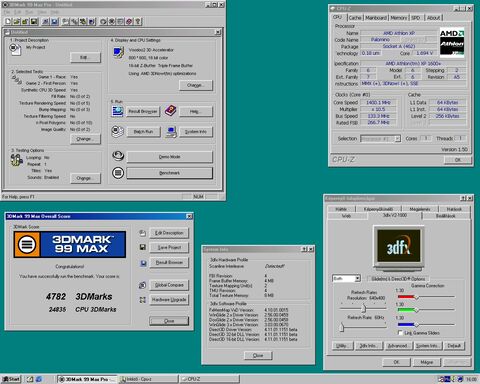
Task: Click the title-bar help button of the 3dfx info dialog
Action: coord(304,249)
